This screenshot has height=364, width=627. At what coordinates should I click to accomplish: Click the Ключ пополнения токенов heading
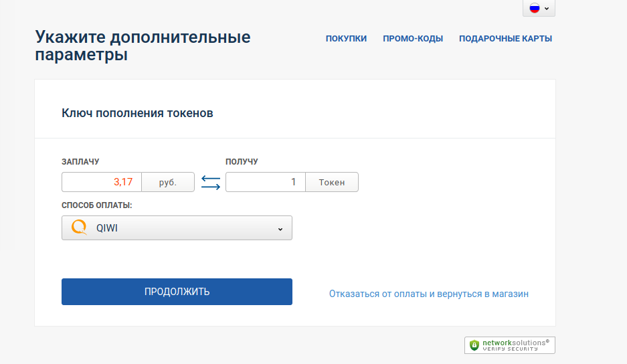coord(137,113)
